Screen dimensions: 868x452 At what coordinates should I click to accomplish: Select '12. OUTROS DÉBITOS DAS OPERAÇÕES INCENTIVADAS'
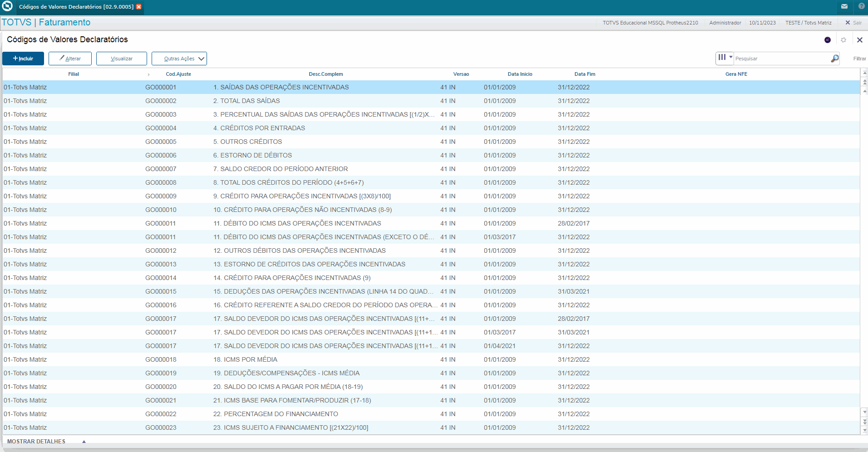point(300,251)
